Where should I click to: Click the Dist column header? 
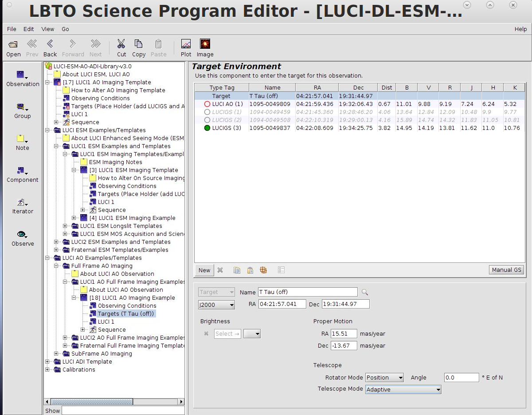[x=386, y=88]
